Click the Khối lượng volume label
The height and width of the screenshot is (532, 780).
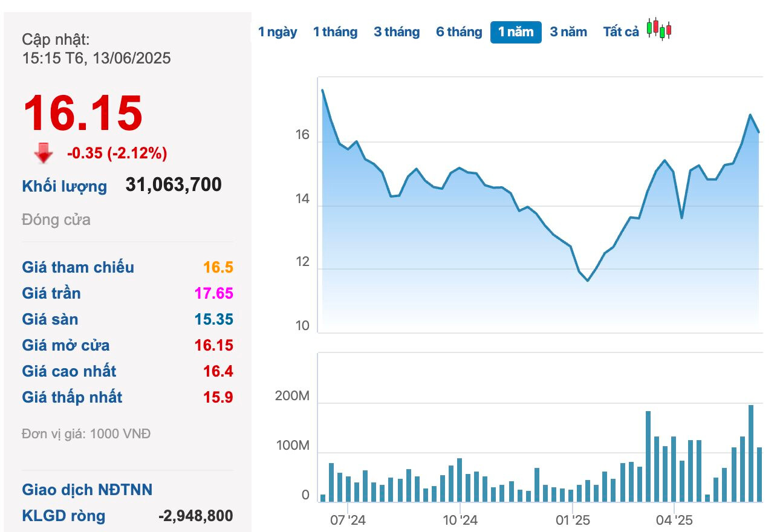pyautogui.click(x=64, y=186)
